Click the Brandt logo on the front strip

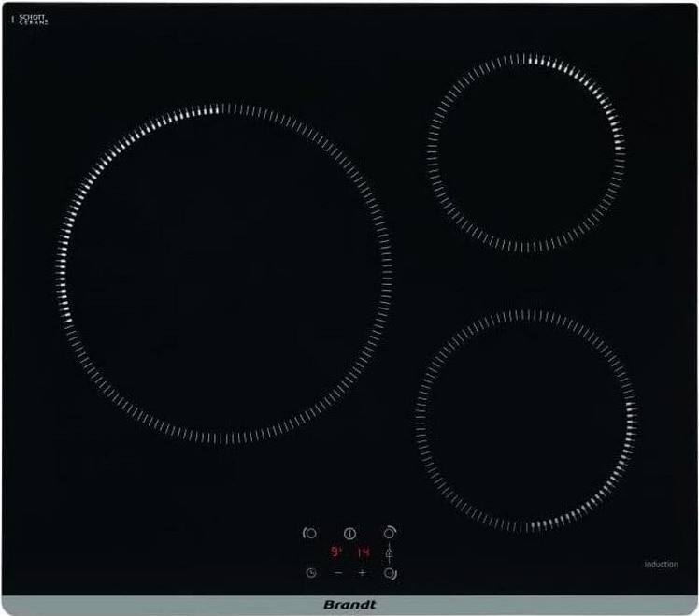(349, 605)
